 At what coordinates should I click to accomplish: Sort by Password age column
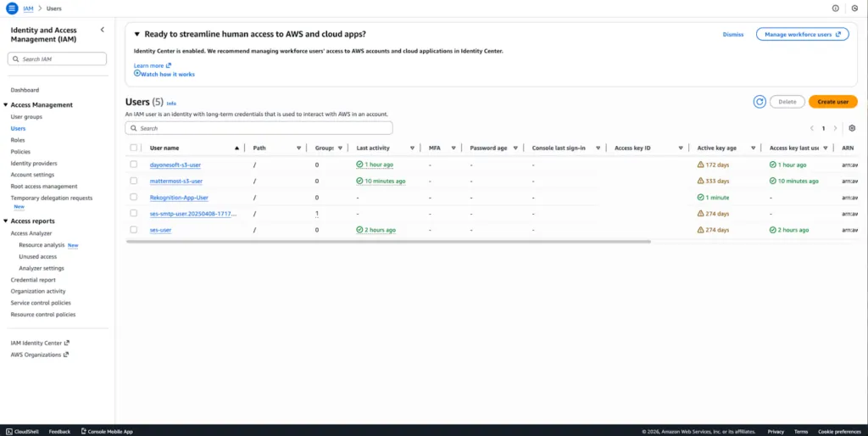click(x=515, y=148)
